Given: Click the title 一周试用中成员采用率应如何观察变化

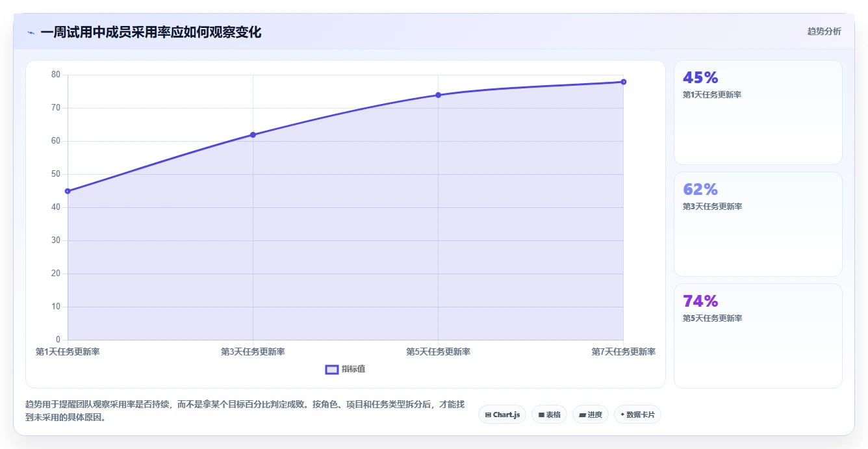Looking at the screenshot, I should (x=151, y=32).
